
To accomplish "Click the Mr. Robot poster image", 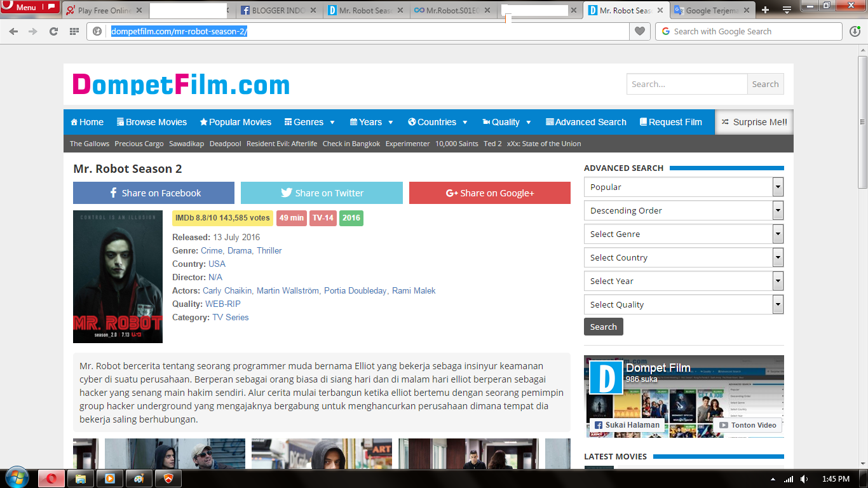I will [118, 276].
